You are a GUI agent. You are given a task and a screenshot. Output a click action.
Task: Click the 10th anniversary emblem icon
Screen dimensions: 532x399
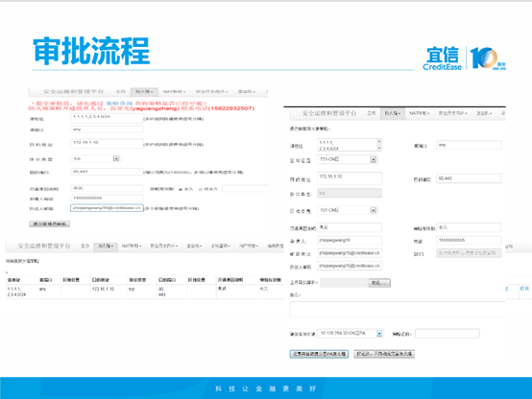pos(488,59)
